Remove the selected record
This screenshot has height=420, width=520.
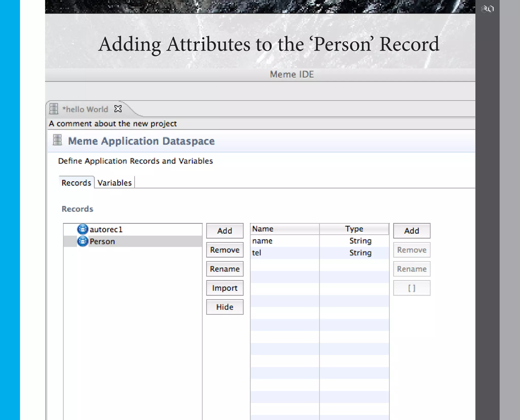(x=225, y=250)
